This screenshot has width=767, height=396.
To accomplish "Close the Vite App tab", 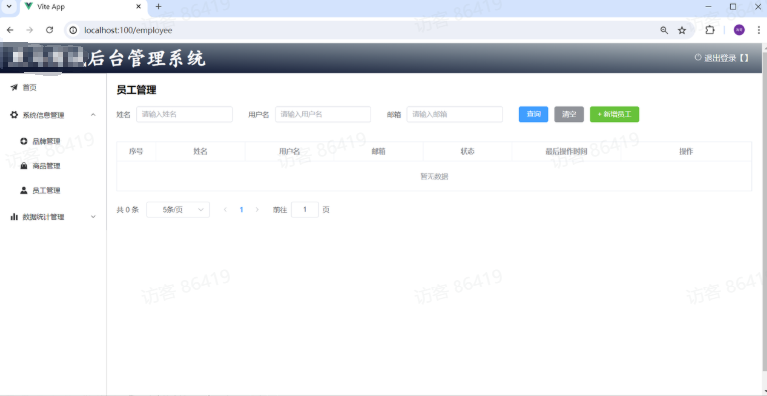I will pos(138,7).
